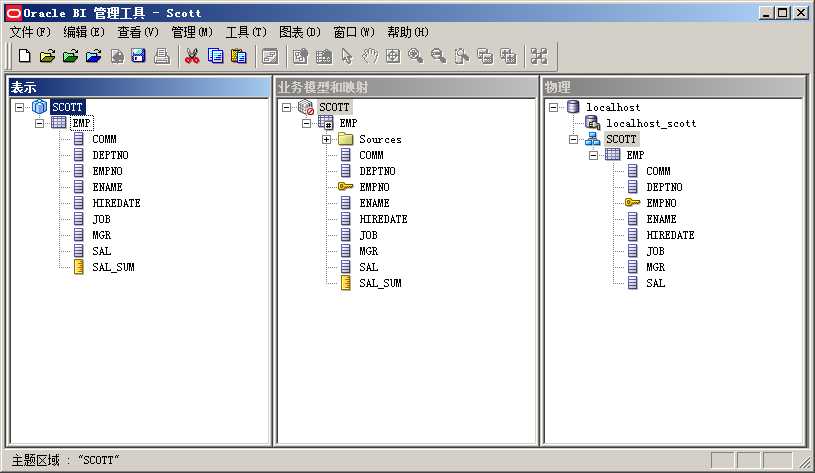Screen dimensions: 815x473
Task: Open the 工具(T) menu
Action: point(246,32)
